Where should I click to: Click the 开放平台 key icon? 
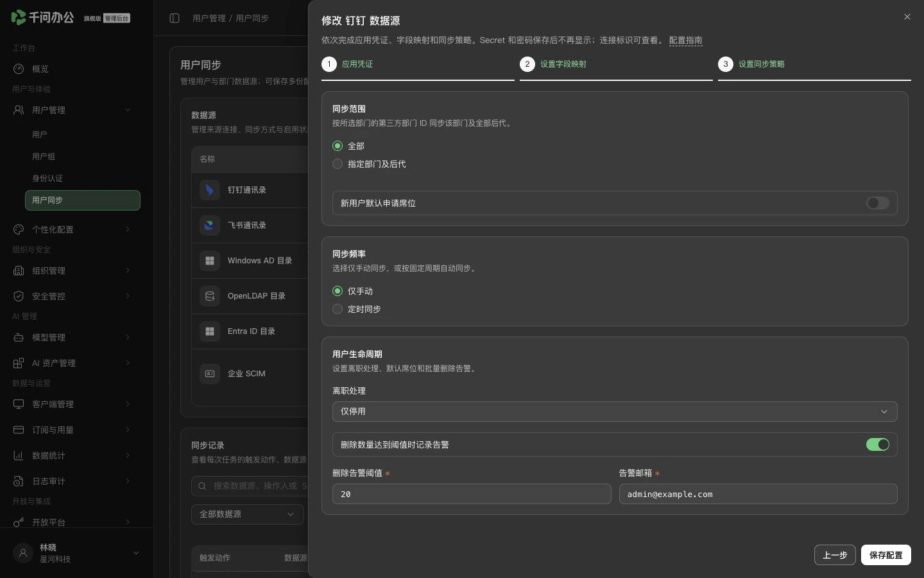19,522
